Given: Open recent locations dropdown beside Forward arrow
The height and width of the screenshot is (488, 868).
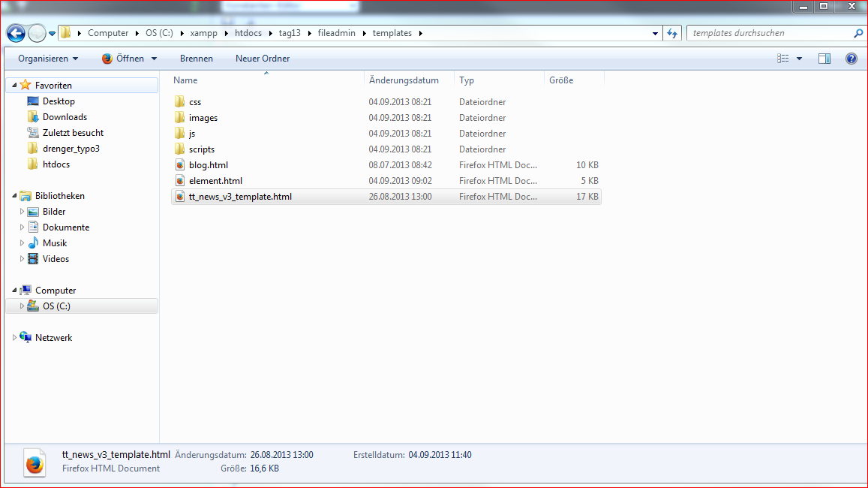Looking at the screenshot, I should click(52, 34).
